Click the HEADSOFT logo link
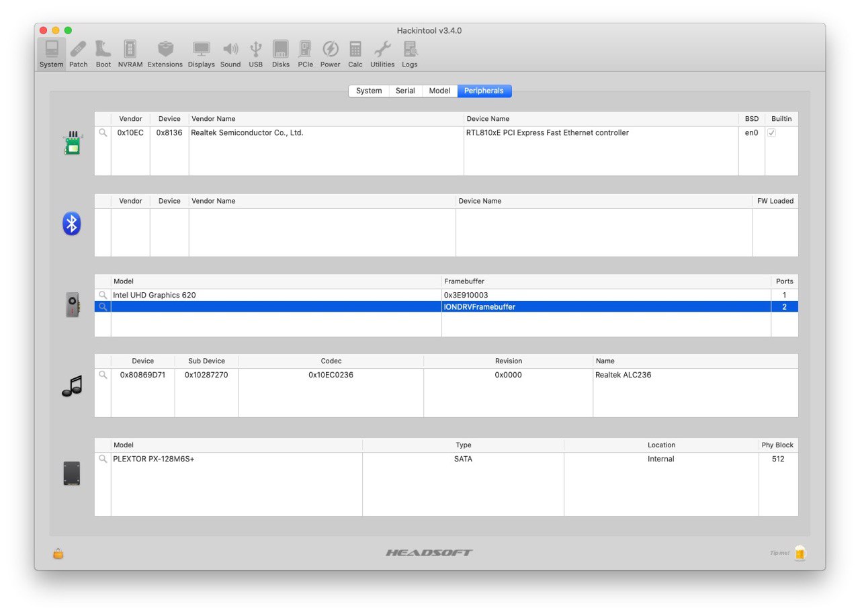Image resolution: width=860 pixels, height=616 pixels. pyautogui.click(x=429, y=553)
